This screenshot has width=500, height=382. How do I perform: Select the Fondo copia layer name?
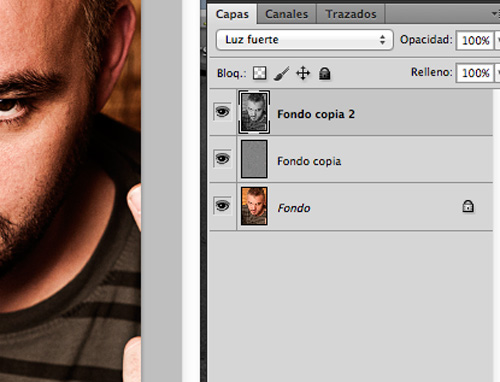coord(309,161)
